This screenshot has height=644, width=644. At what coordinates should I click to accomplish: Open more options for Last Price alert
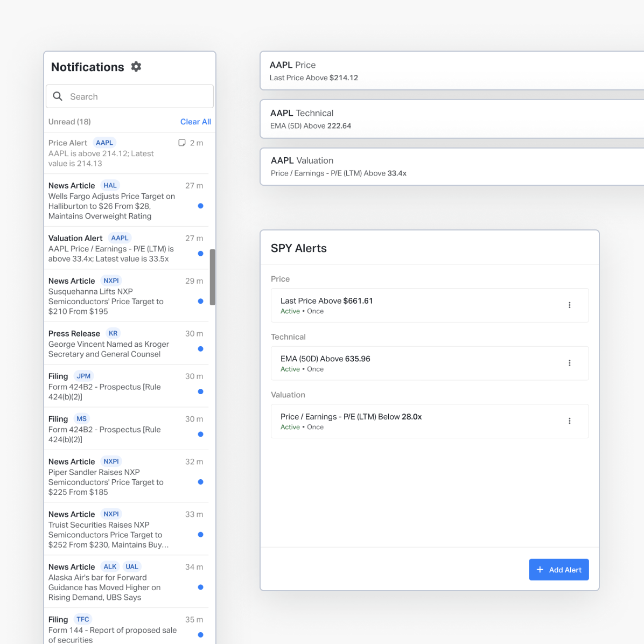point(569,305)
